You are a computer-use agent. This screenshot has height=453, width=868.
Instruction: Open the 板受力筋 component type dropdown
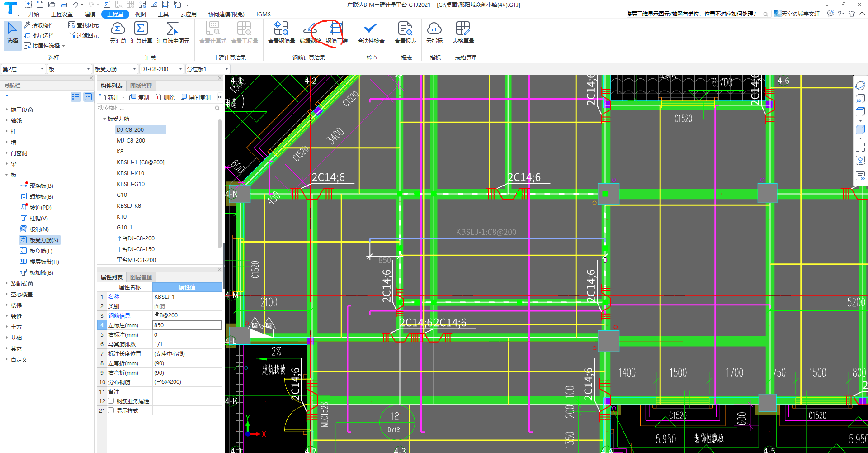[x=115, y=69]
